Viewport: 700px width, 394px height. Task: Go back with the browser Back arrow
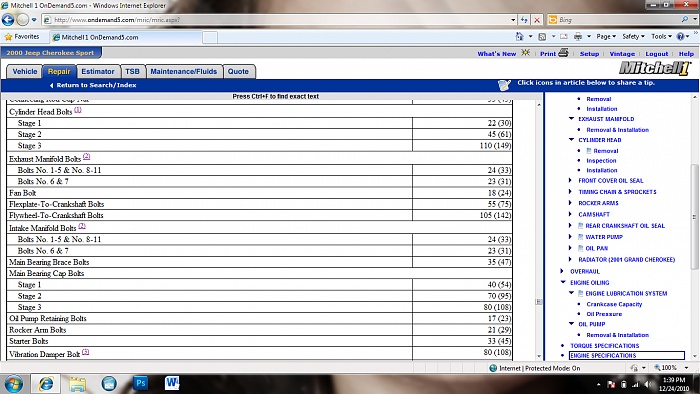click(x=8, y=20)
